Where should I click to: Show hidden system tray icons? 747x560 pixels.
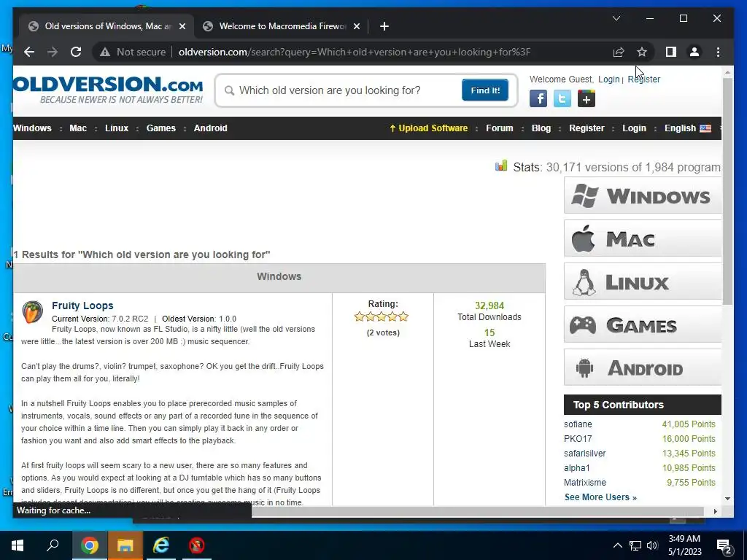coord(617,545)
